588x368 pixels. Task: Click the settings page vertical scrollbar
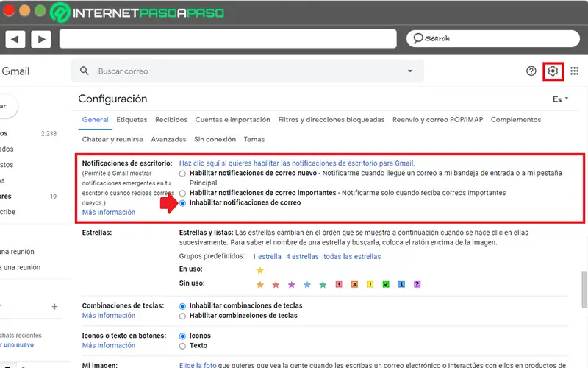584,289
